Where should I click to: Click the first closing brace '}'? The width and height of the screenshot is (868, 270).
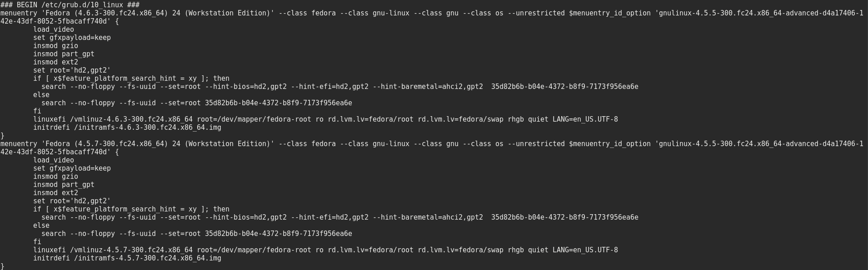[2, 136]
